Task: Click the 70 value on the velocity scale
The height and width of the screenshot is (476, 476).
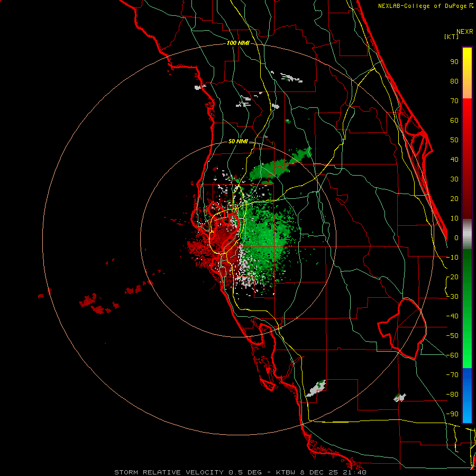Action: tap(454, 101)
